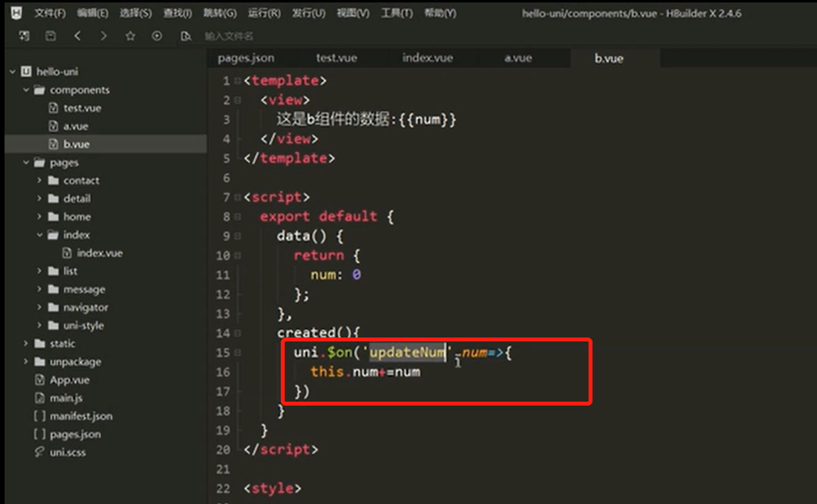Open the 查找(I) menu

(177, 12)
